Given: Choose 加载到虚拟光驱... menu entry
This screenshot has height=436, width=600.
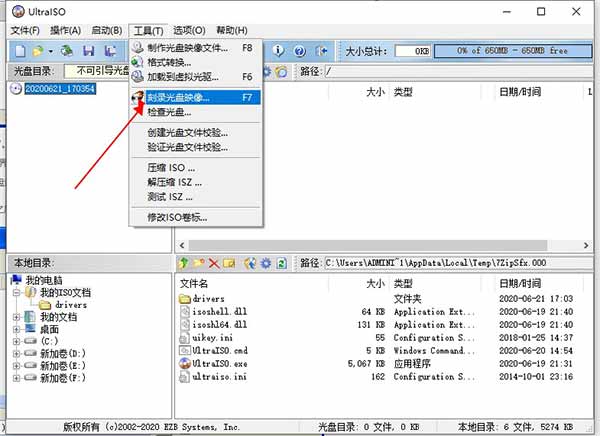Looking at the screenshot, I should pyautogui.click(x=196, y=77).
